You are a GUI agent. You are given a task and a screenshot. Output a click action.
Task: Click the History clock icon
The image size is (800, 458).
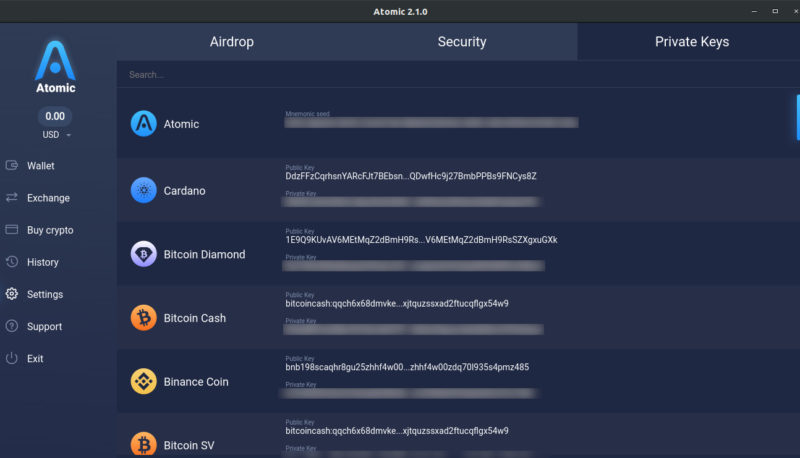[x=12, y=262]
